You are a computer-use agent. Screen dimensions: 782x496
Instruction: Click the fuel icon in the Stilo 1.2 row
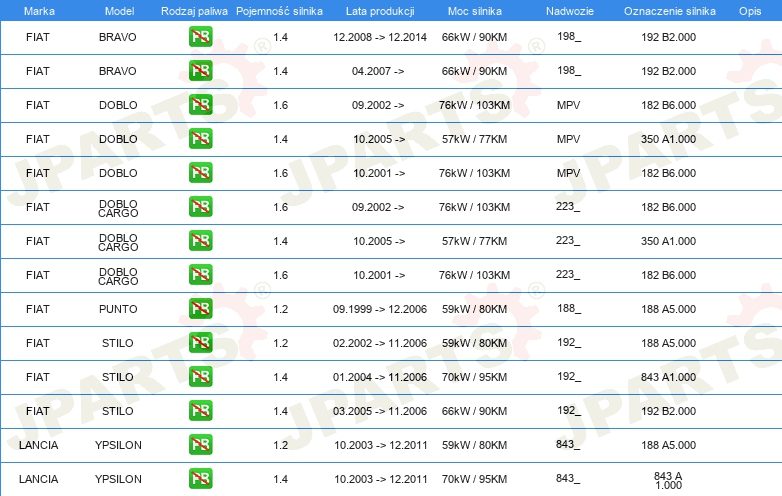[200, 342]
